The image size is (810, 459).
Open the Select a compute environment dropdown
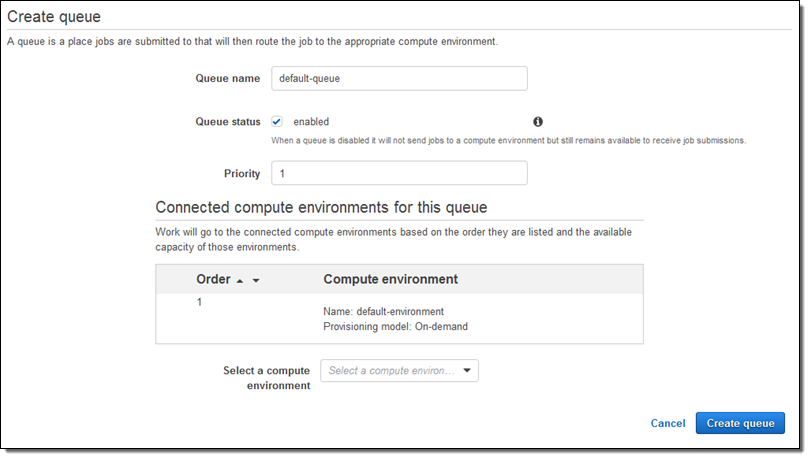(399, 371)
